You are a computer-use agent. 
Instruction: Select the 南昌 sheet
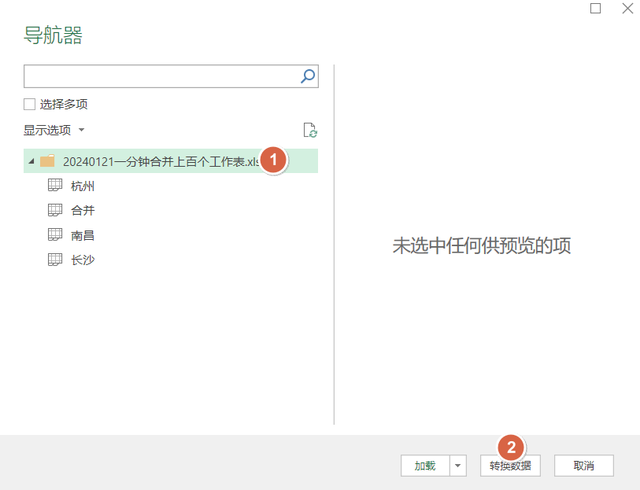point(82,236)
